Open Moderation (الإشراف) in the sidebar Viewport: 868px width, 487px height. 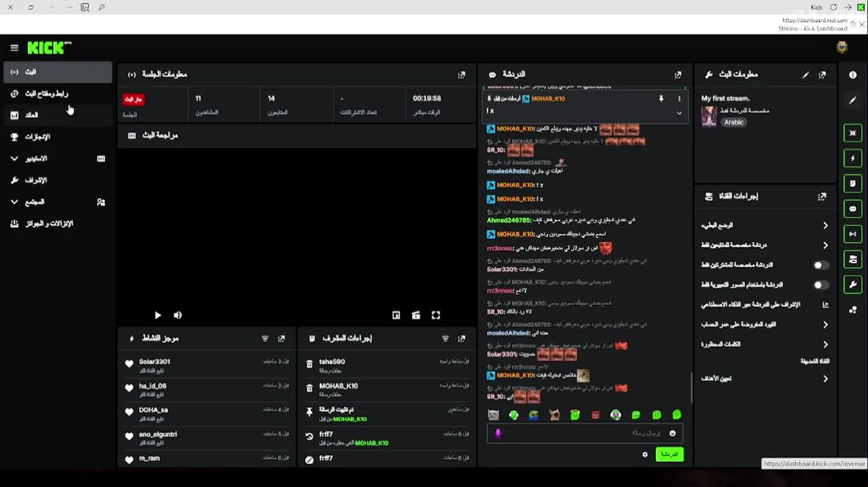coord(57,181)
